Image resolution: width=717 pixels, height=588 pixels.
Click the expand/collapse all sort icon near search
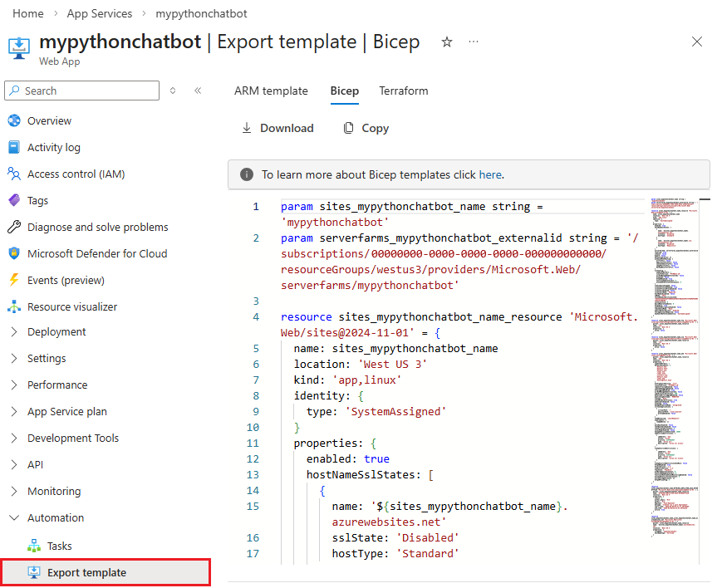click(172, 91)
